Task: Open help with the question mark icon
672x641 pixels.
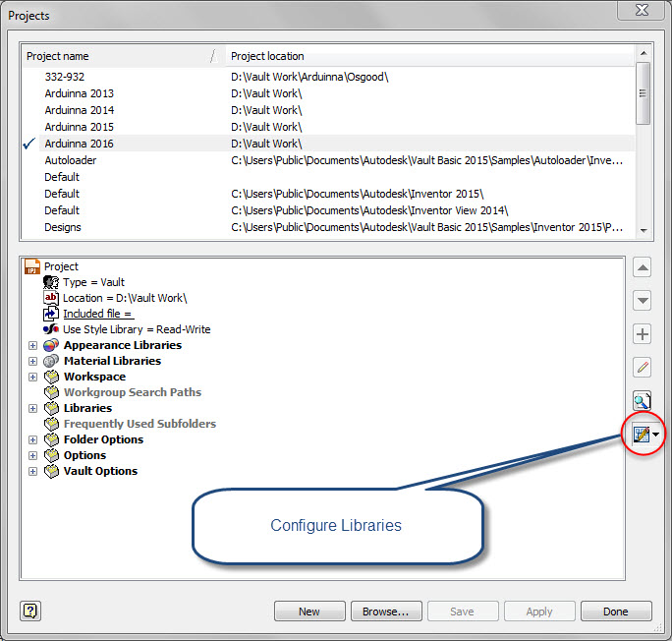Action: click(30, 611)
